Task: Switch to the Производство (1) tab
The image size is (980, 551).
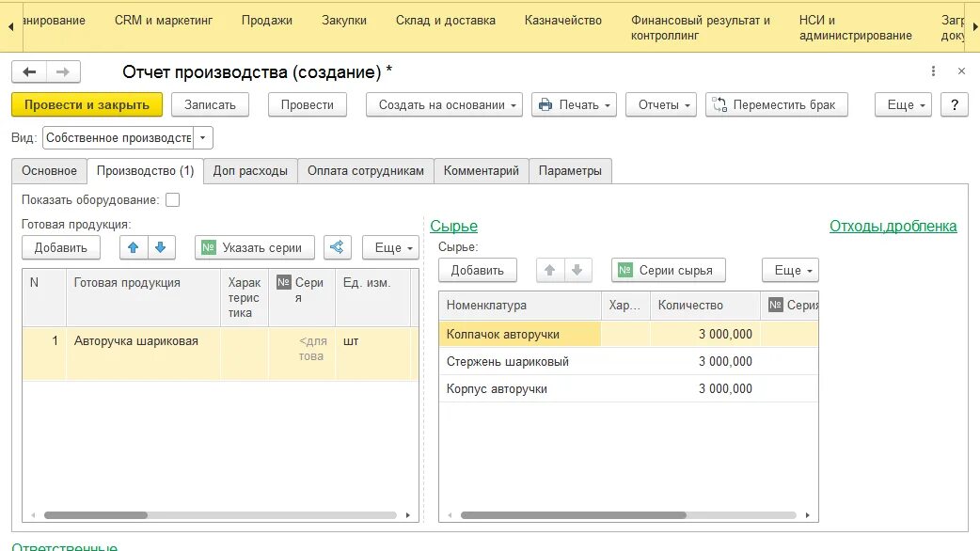Action: (145, 170)
